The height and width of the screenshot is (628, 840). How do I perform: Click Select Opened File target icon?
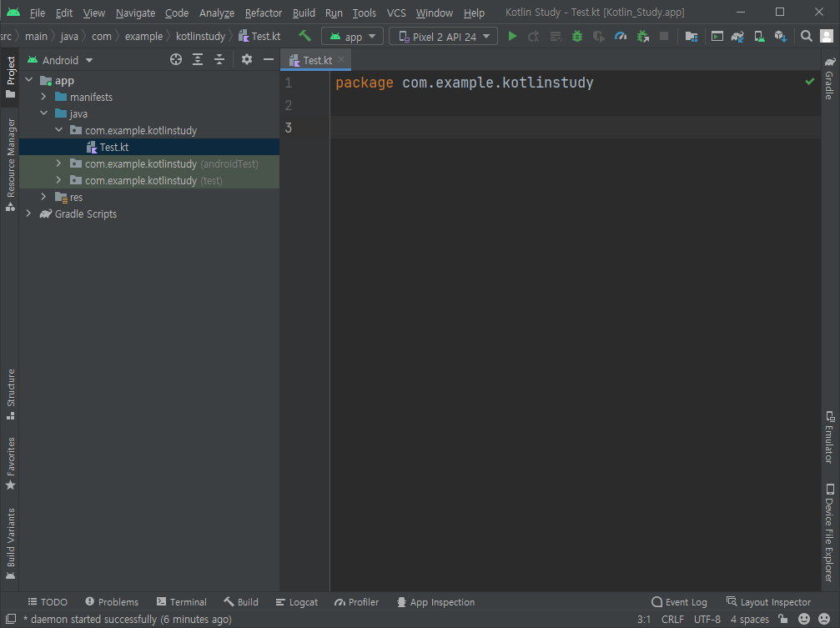(x=176, y=59)
